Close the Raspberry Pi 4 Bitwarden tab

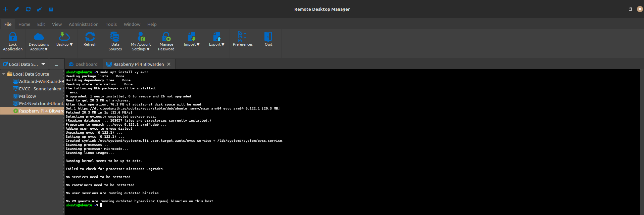[x=169, y=64]
